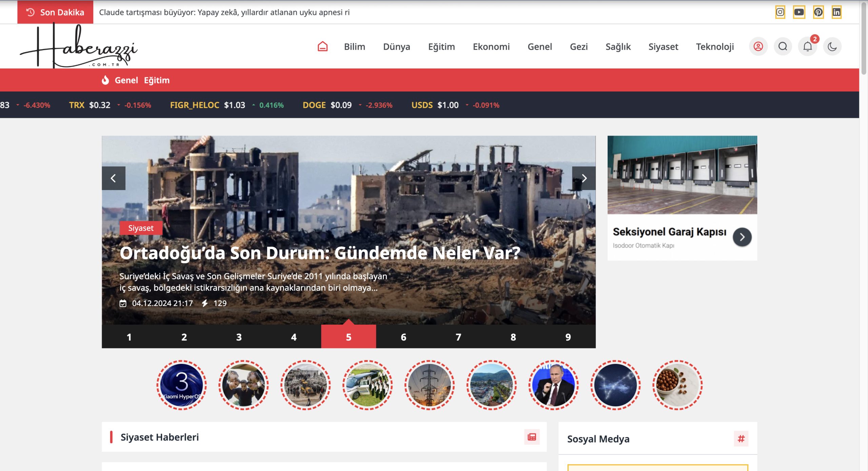
Task: Click the Son Dakika button
Action: 55,12
